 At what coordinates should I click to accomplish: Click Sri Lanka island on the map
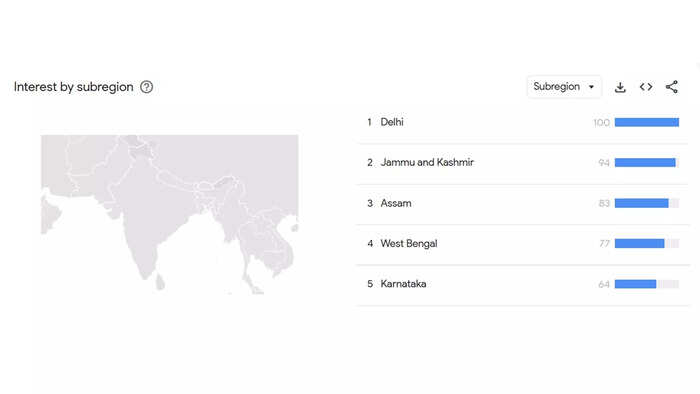pyautogui.click(x=160, y=282)
